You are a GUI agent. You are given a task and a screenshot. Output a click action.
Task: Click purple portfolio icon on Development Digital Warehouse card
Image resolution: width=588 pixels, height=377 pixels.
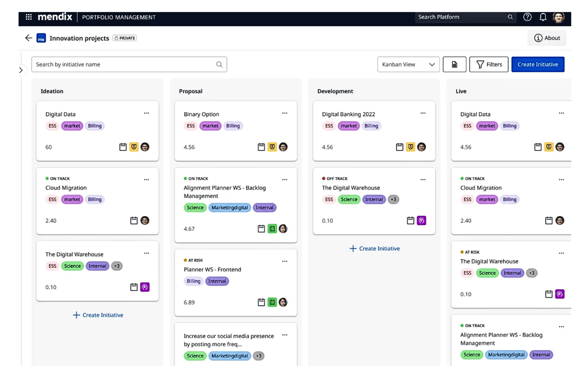click(x=421, y=220)
